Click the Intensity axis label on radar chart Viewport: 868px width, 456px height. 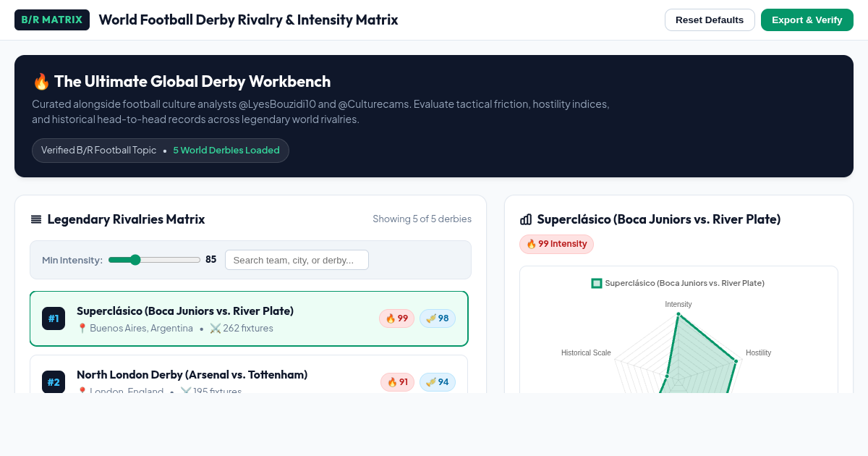[678, 304]
